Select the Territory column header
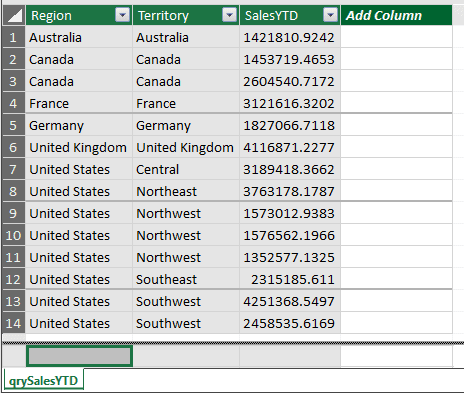Viewport: 464px width, 393px height. pos(186,15)
